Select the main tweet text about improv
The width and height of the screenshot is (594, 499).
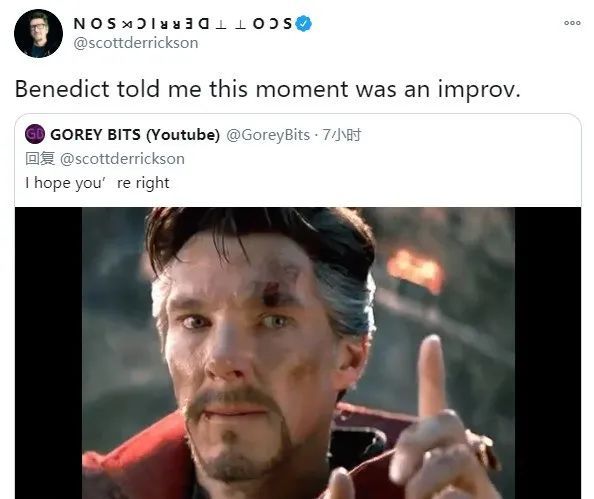[268, 89]
